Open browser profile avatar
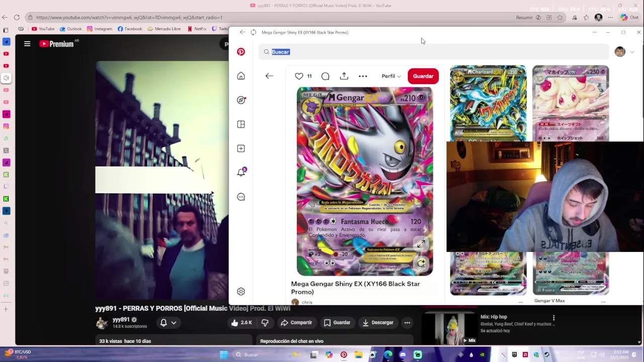Image resolution: width=644 pixels, height=362 pixels. (x=598, y=17)
